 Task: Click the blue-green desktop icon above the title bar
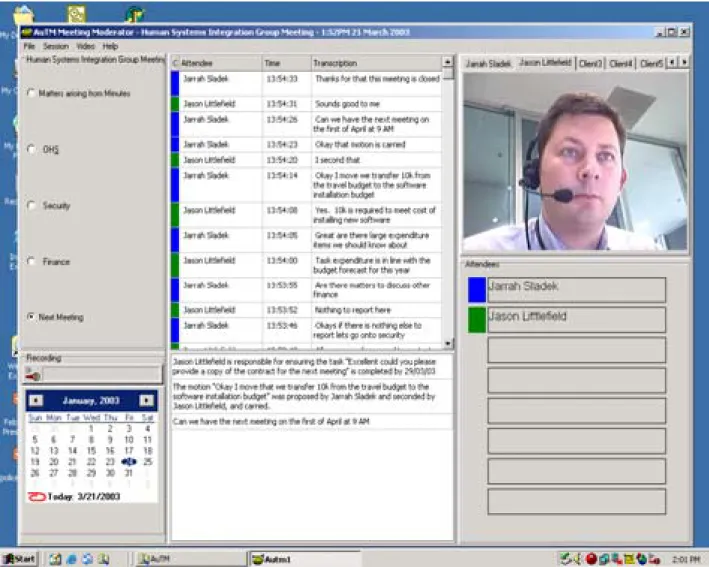(x=134, y=14)
